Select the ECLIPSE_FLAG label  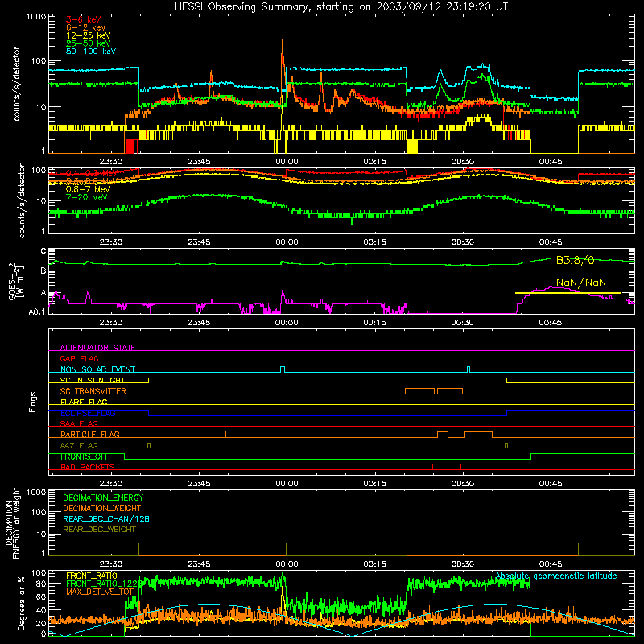88,413
